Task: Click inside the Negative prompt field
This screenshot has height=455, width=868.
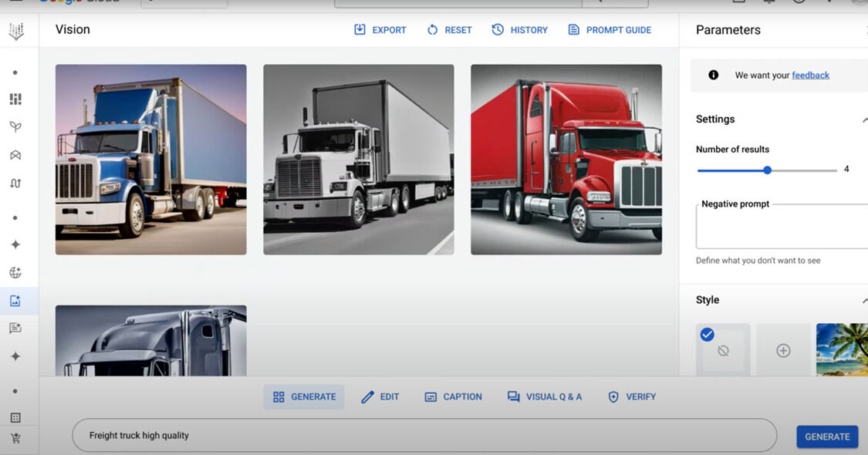Action: point(782,227)
